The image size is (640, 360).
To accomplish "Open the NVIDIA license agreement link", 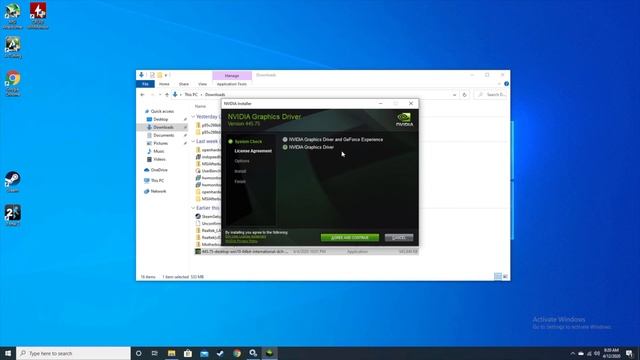I will (x=246, y=237).
